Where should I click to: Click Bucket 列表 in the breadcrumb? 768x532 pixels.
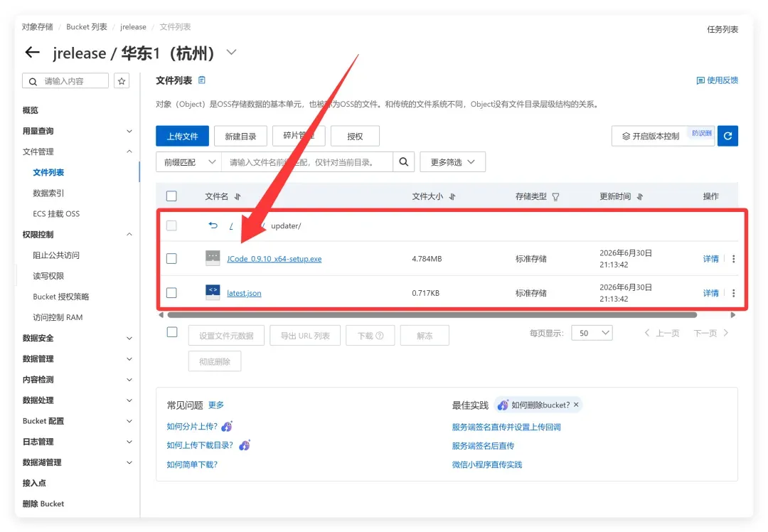[87, 27]
